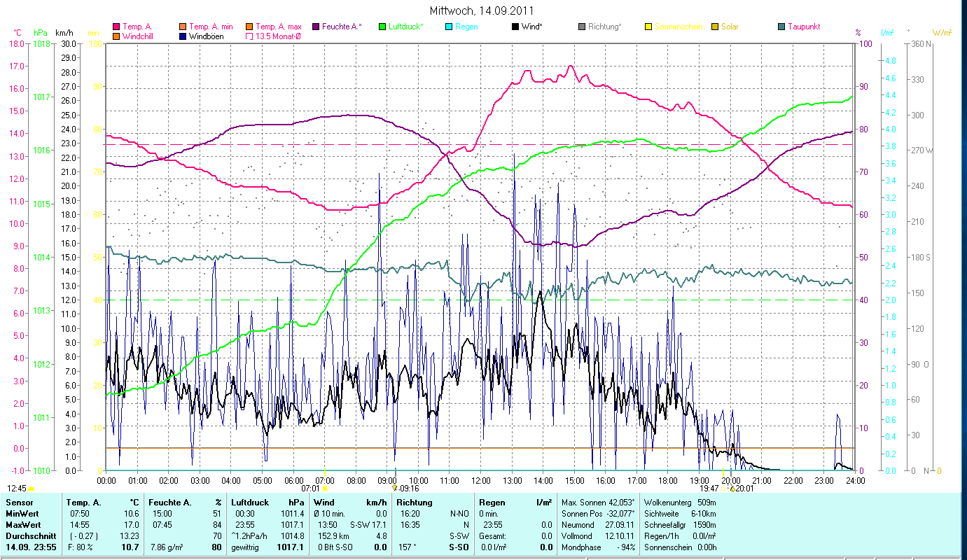Click the Temp. A. max legend swatch
Viewport: 967px width, 560px height.
click(249, 27)
